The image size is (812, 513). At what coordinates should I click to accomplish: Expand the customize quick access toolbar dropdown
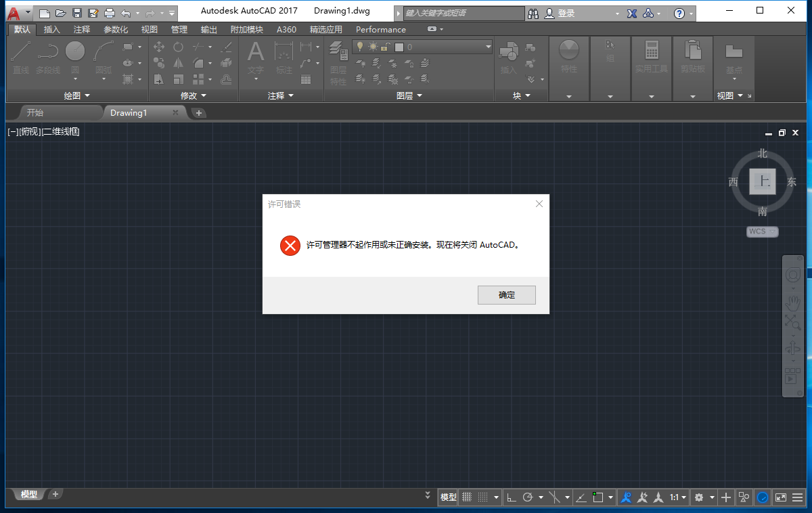[x=172, y=13]
